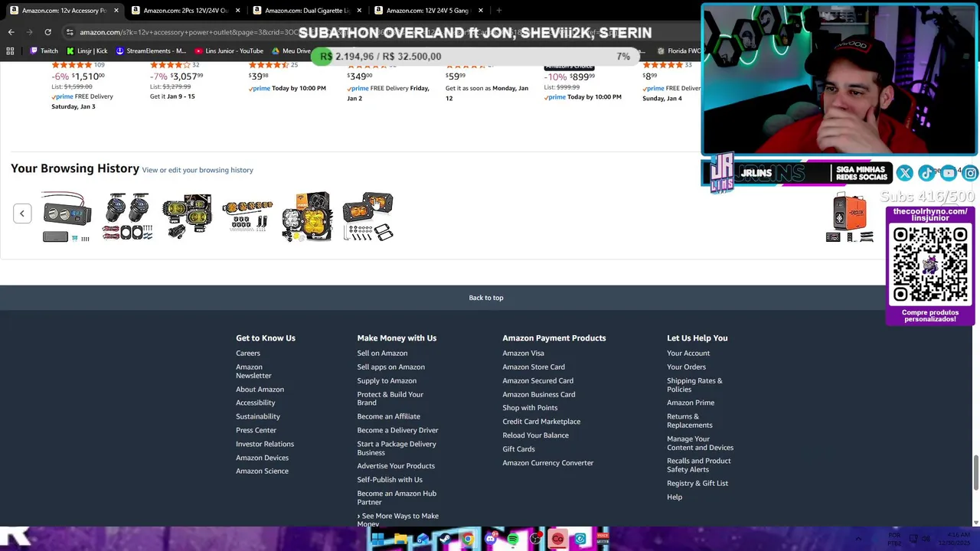The image size is (980, 551).
Task: Open the Lins Junior - YouTube bookmark
Action: pyautogui.click(x=229, y=51)
